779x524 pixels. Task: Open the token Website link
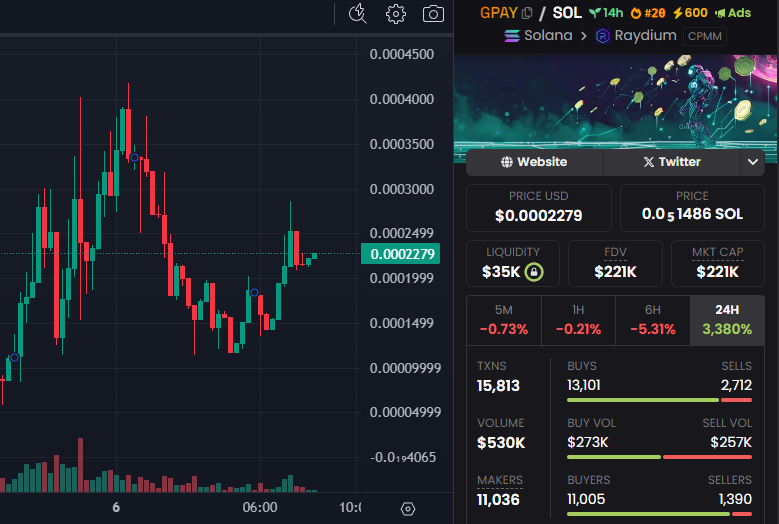point(535,162)
